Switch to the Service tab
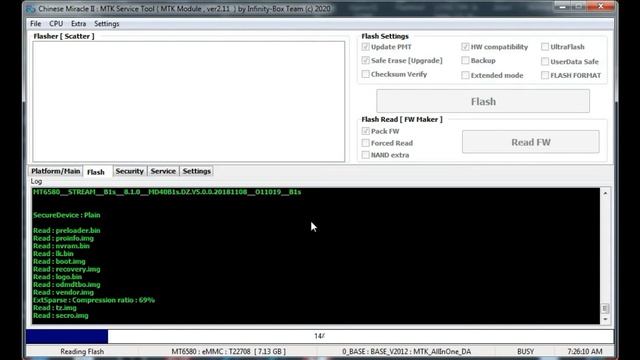 pos(163,171)
